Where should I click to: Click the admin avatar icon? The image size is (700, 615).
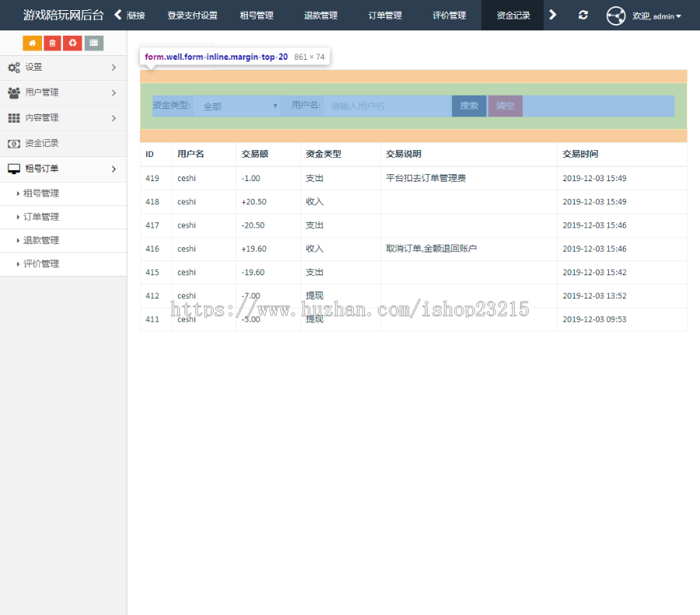(616, 16)
